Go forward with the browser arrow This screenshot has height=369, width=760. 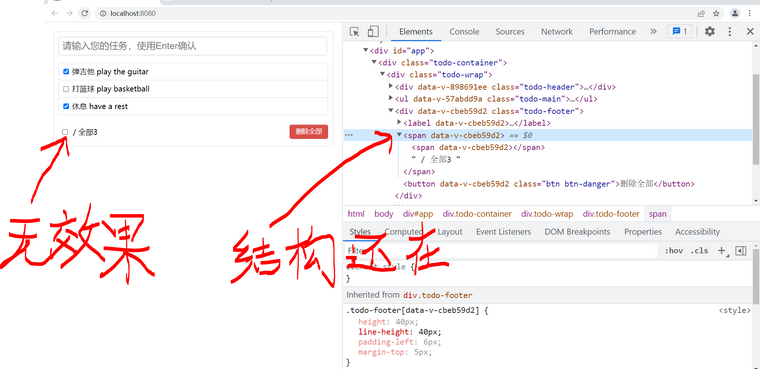click(x=69, y=14)
